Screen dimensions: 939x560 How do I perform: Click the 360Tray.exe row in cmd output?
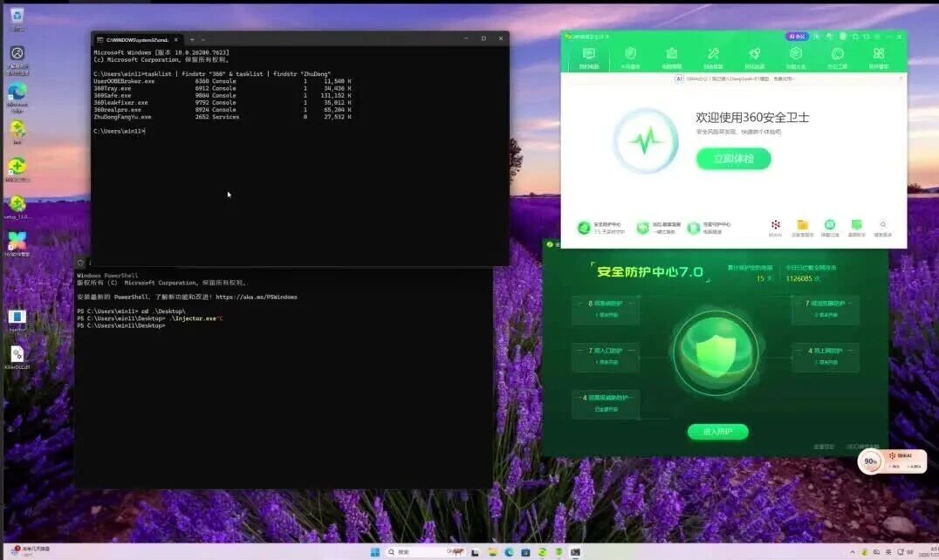(x=223, y=89)
